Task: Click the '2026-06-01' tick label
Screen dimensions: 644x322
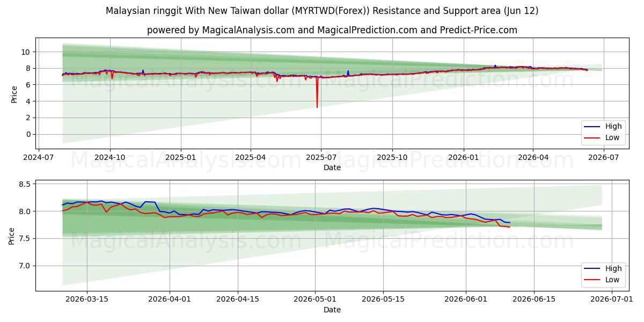Action: pyautogui.click(x=466, y=300)
